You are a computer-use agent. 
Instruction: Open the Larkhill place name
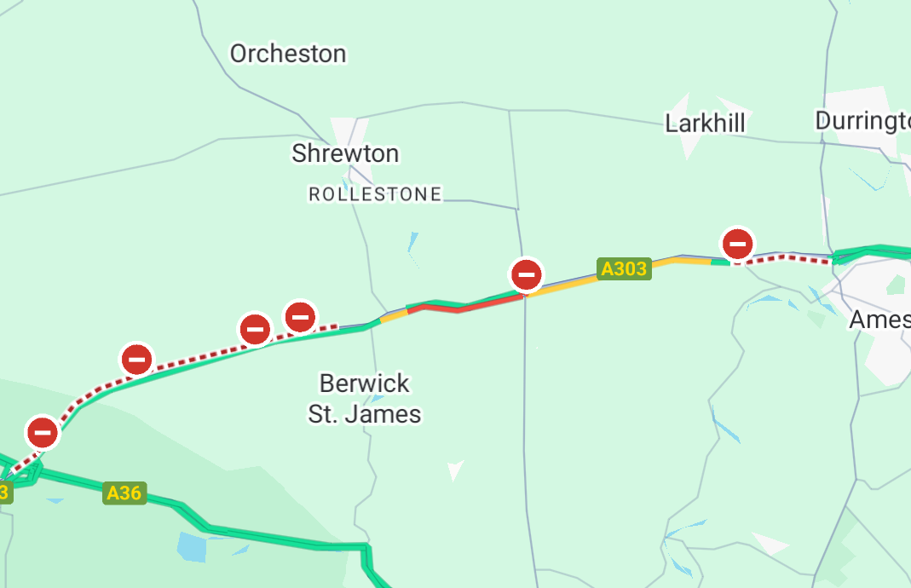coord(705,124)
